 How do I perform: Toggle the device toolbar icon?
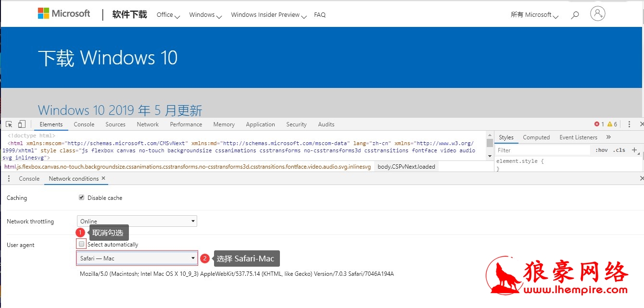click(22, 124)
